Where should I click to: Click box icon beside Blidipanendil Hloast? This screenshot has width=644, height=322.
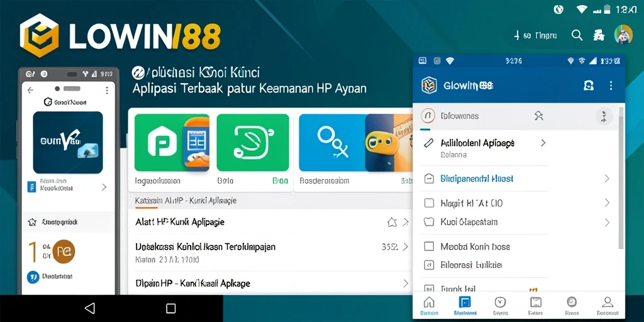[428, 179]
